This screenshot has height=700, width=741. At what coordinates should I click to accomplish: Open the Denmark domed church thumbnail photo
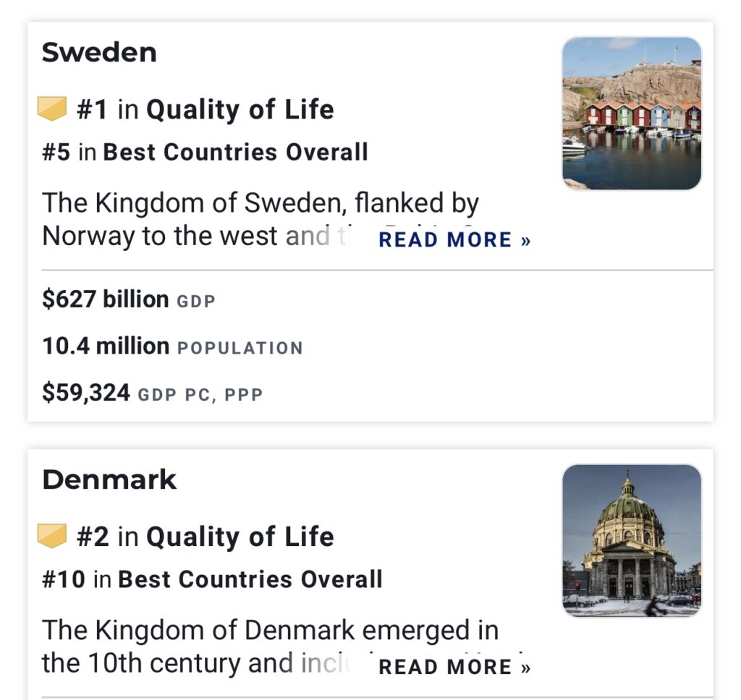click(x=632, y=541)
